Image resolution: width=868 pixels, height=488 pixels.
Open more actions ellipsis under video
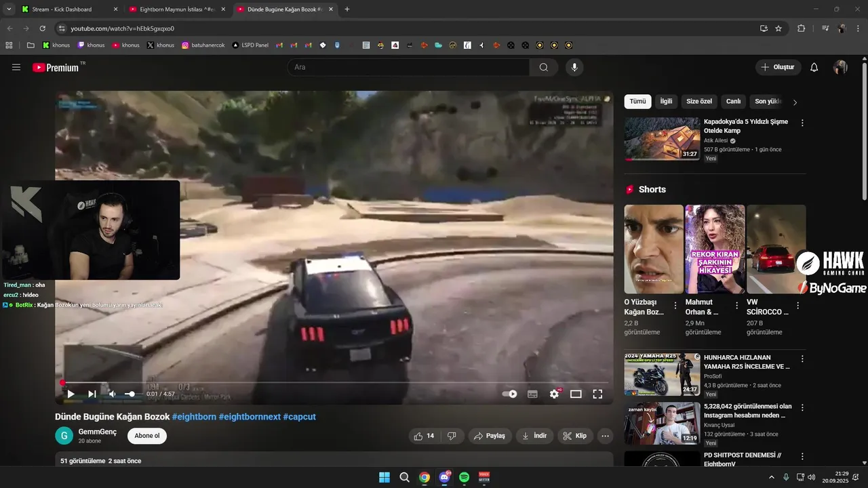click(606, 436)
